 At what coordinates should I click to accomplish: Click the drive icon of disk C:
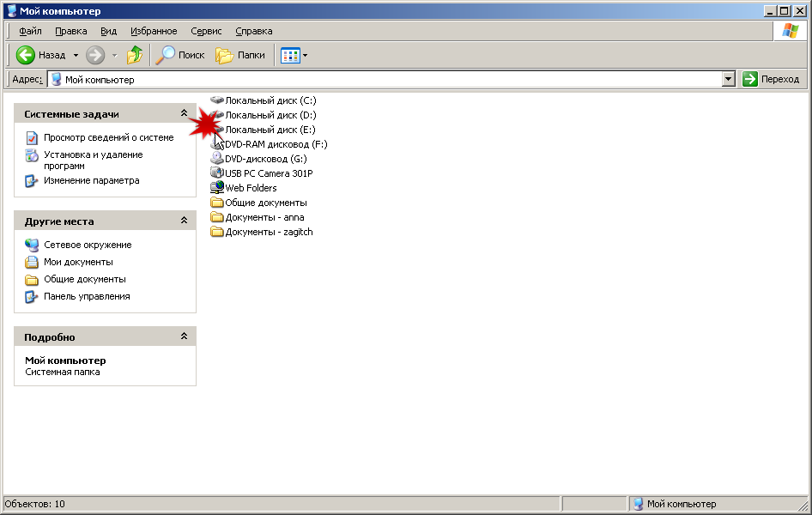coord(217,100)
